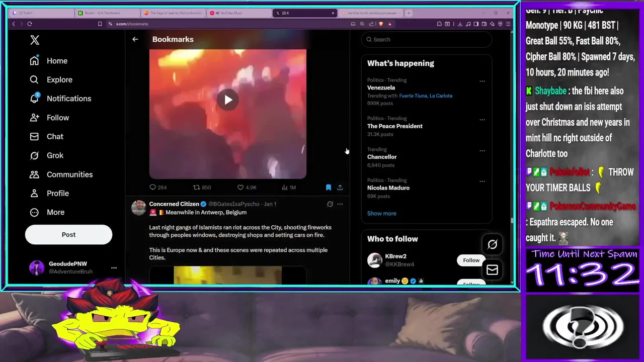Open Notifications in the X sidebar

point(60,99)
